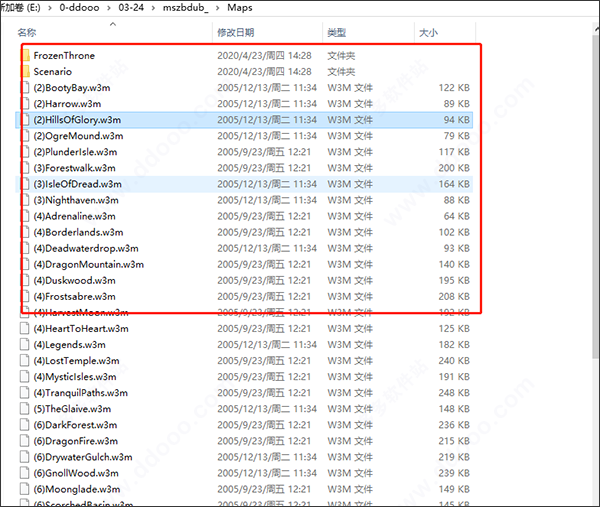
Task: Navigate to 0-ddooo in address bar
Action: point(79,8)
